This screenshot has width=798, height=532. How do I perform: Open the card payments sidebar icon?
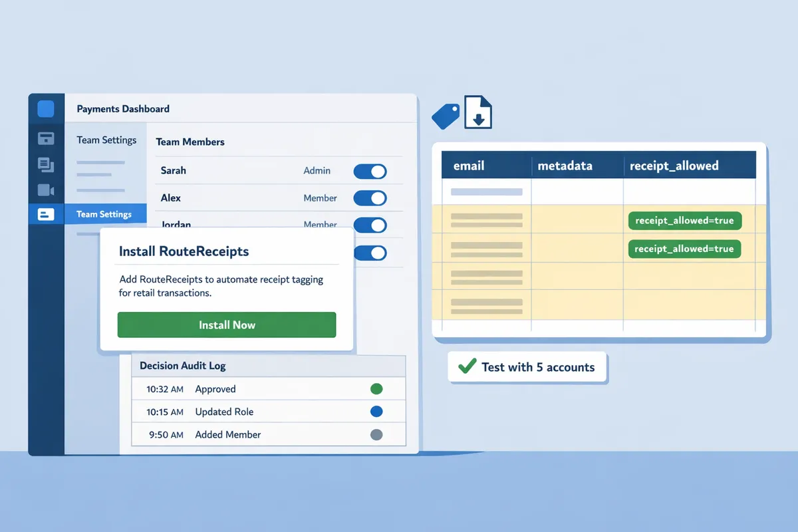46,139
